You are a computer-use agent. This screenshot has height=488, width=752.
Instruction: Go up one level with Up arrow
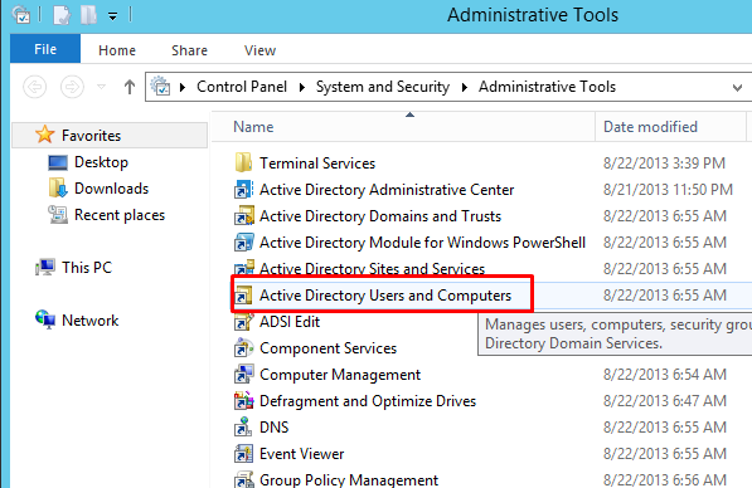(x=129, y=87)
